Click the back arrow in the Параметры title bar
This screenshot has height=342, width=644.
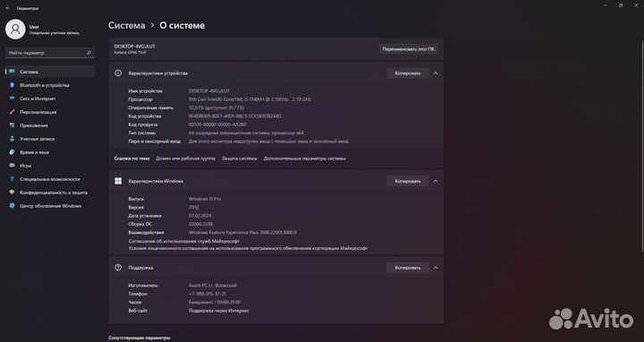(8, 8)
